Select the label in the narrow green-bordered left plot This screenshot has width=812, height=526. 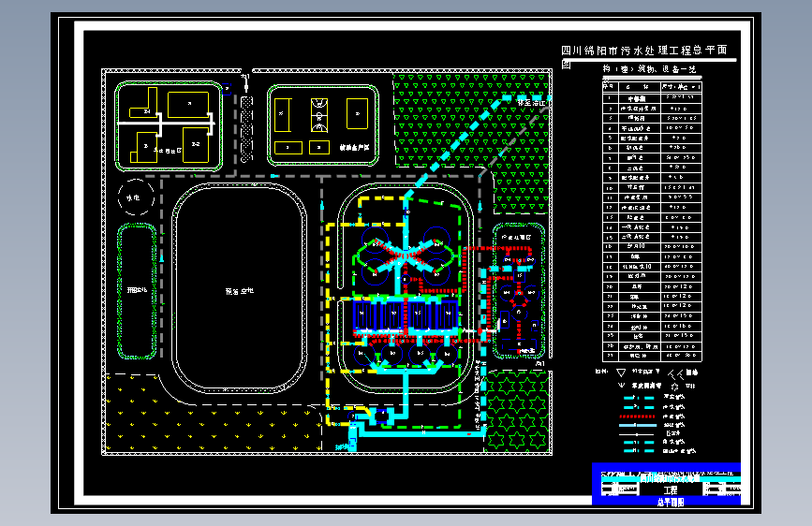pyautogui.click(x=138, y=290)
